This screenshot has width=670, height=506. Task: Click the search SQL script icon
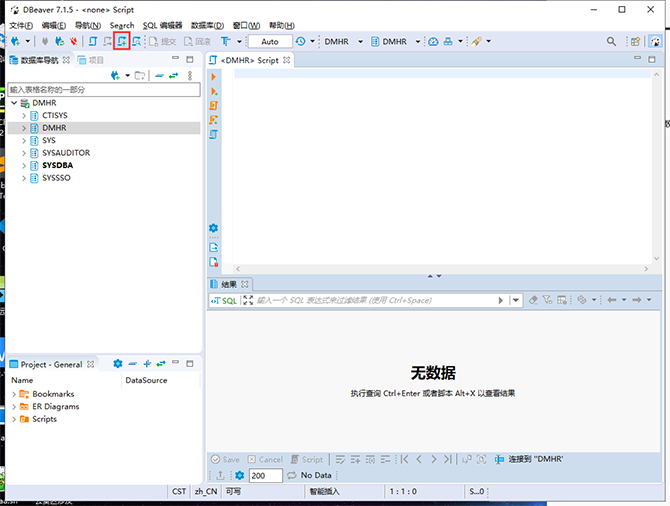click(x=136, y=41)
